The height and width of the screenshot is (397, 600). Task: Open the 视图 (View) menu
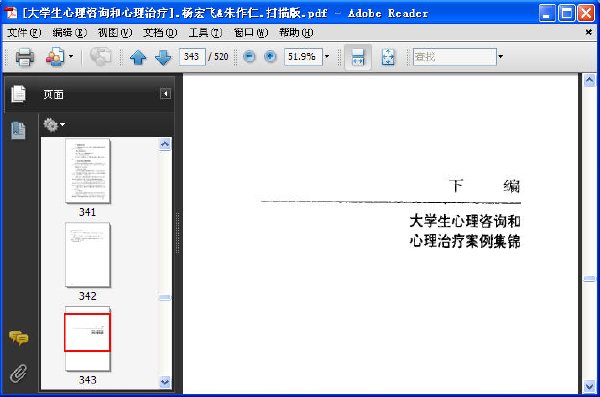115,33
